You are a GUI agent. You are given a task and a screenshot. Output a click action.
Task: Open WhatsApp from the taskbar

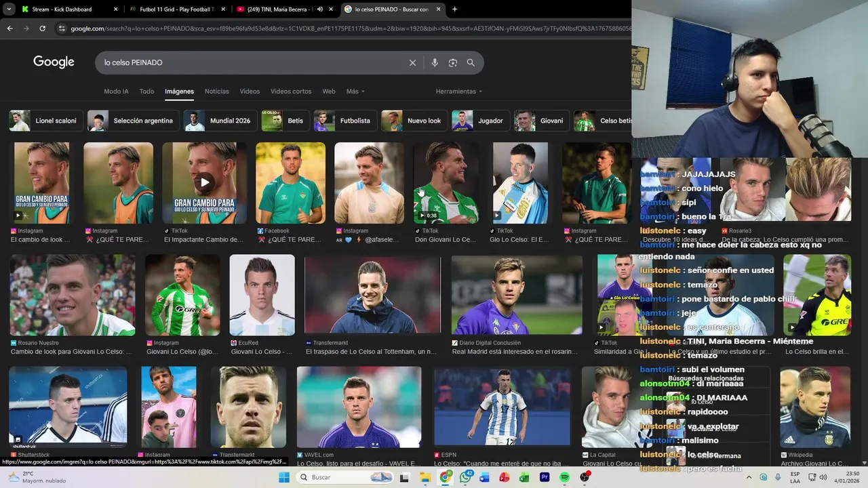(465, 477)
